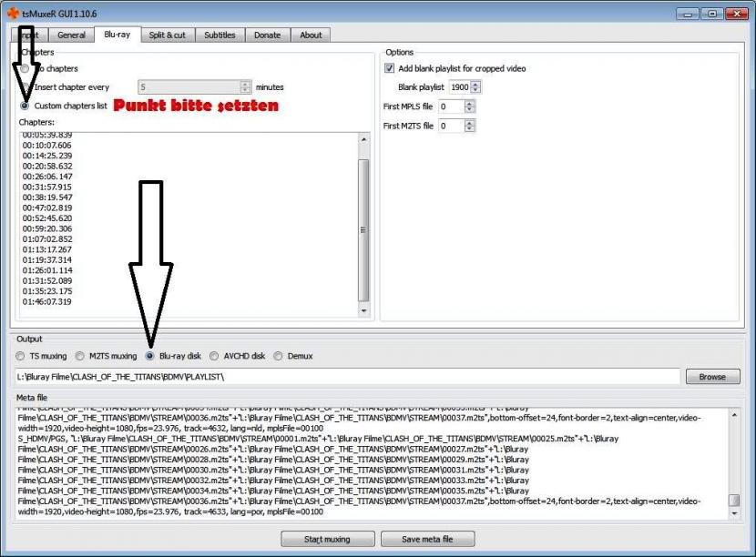Click chapter entry 01:46:07.319
Image resolution: width=756 pixels, height=557 pixels.
coord(46,301)
